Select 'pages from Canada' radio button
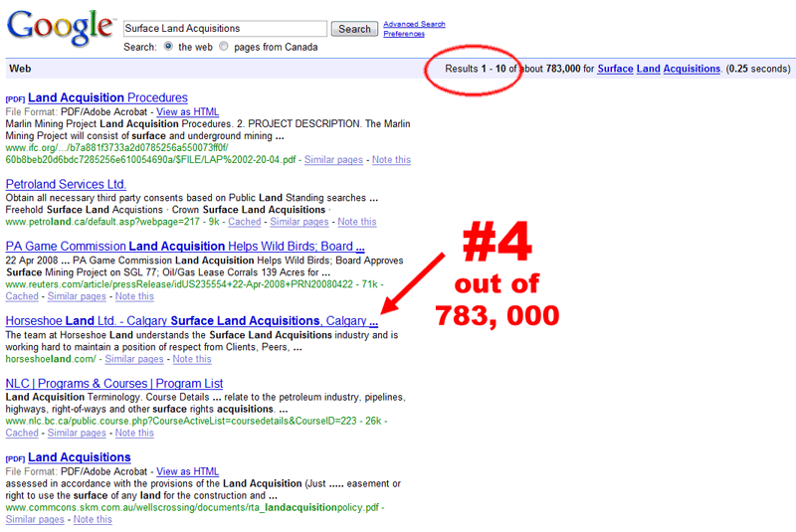 coord(223,46)
